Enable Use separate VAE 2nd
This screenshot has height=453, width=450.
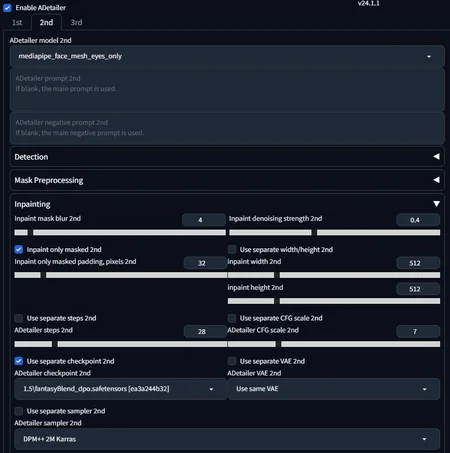(x=232, y=361)
